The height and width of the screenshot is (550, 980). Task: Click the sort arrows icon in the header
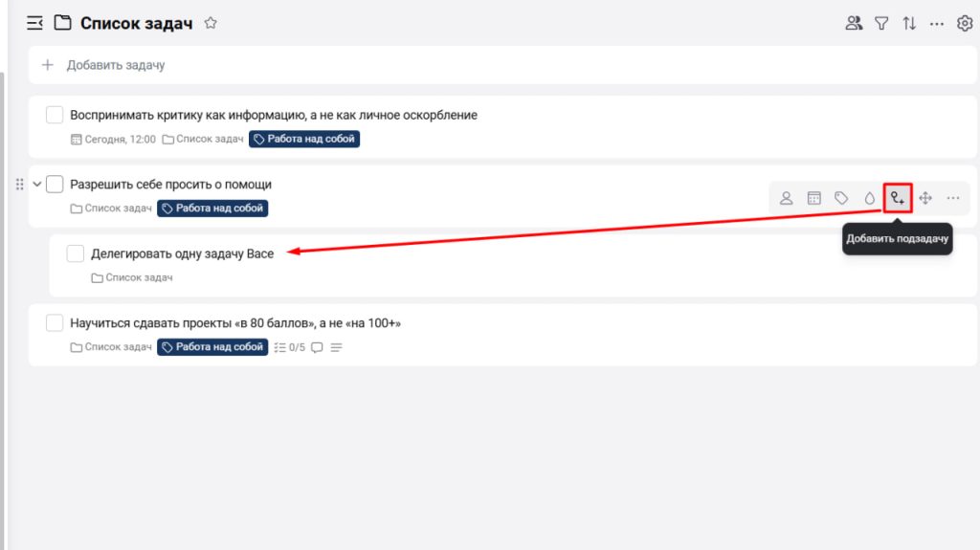coord(909,23)
